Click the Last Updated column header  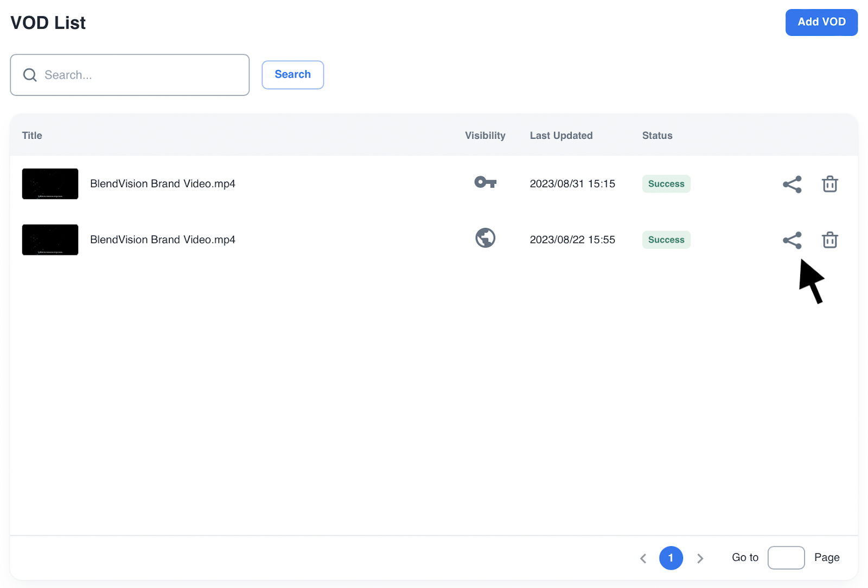(561, 136)
